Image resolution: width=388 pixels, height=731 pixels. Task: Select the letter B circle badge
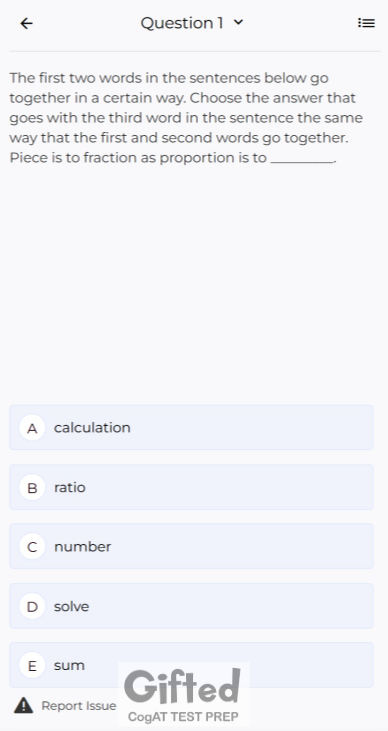32,487
